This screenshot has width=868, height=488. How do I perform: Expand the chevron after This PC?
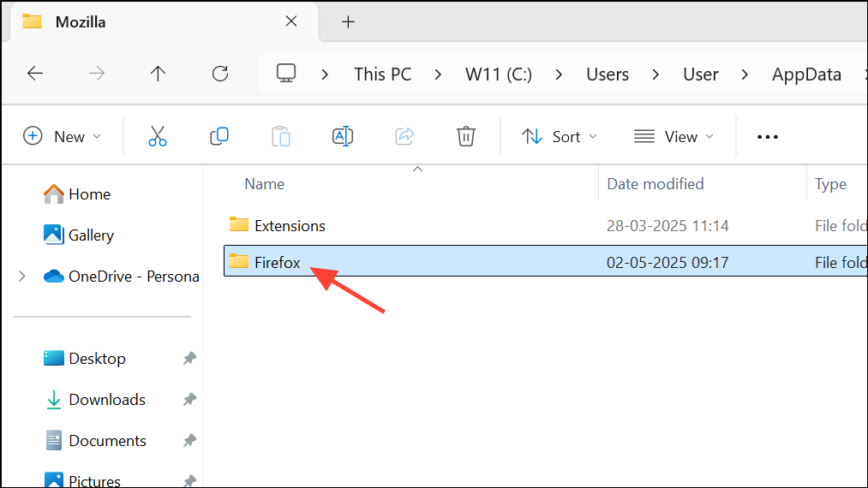(438, 74)
